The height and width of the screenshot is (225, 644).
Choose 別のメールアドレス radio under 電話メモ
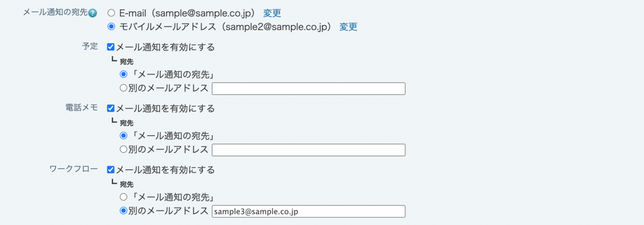pyautogui.click(x=123, y=150)
